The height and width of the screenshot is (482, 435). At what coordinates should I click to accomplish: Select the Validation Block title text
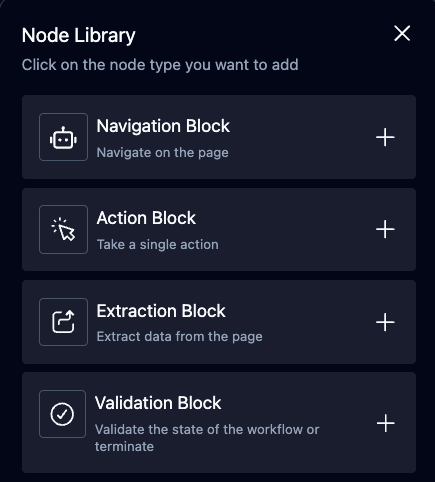point(158,403)
